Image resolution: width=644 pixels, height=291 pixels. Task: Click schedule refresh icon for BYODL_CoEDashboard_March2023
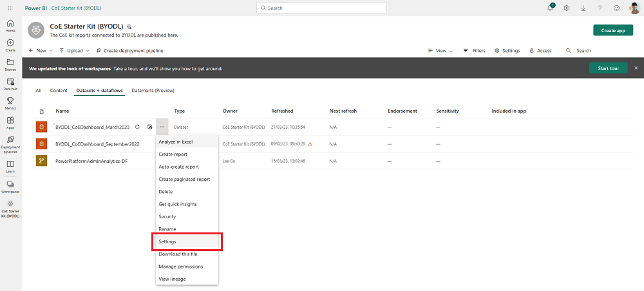pyautogui.click(x=150, y=127)
